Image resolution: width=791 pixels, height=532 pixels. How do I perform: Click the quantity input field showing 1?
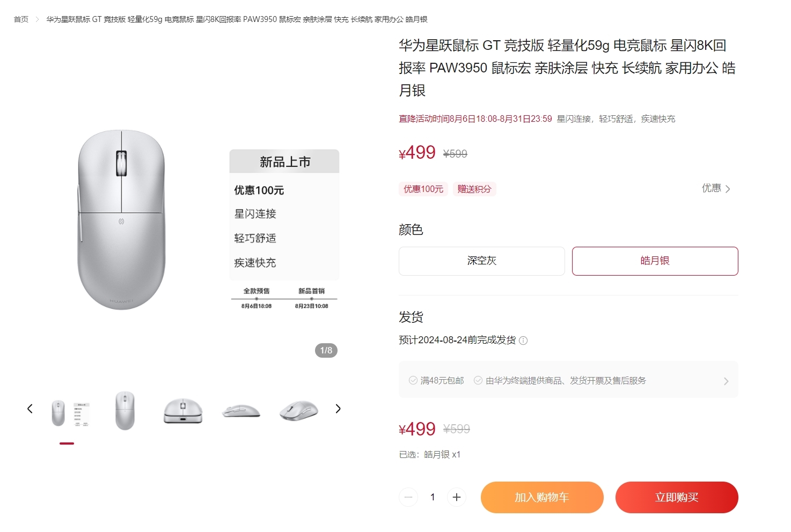pos(433,497)
